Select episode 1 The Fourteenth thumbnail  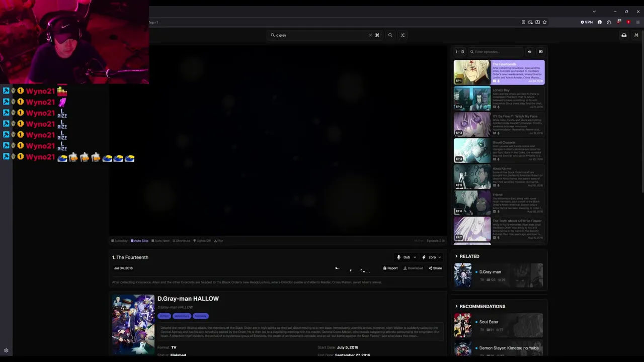[472, 72]
